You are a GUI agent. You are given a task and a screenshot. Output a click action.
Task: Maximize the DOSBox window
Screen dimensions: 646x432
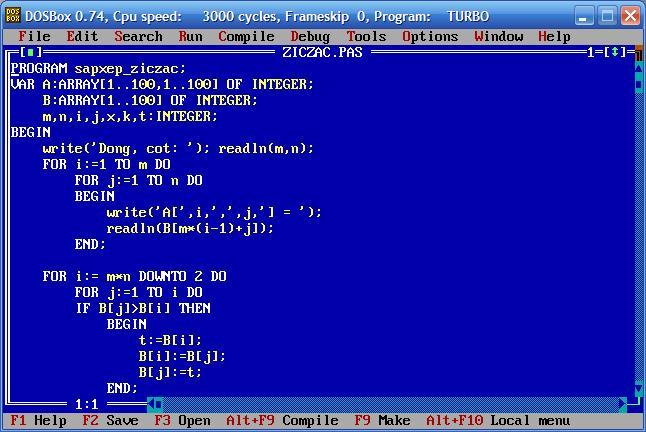click(607, 16)
